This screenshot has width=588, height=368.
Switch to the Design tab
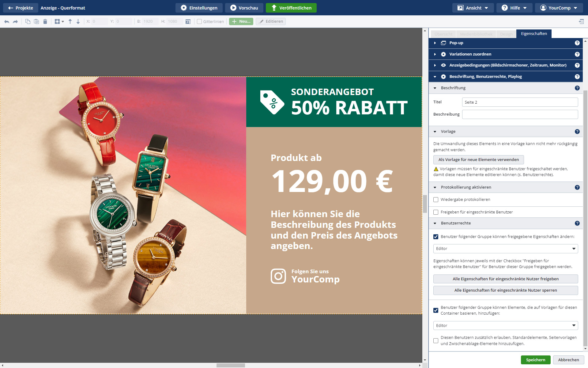(x=506, y=34)
